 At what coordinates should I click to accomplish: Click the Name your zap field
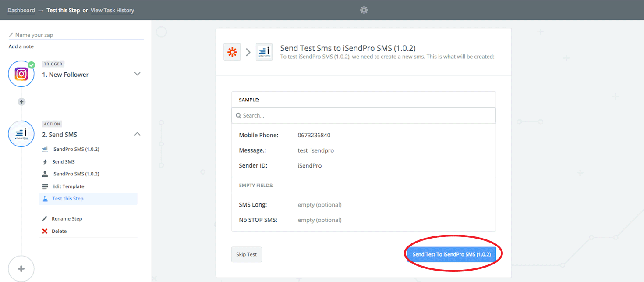tap(76, 35)
